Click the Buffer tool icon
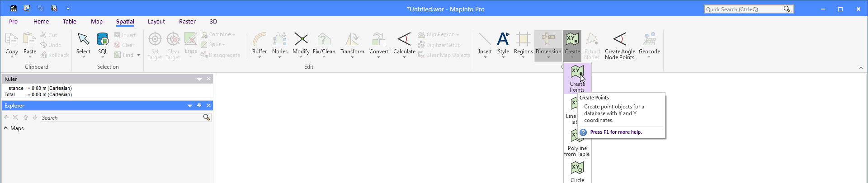The image size is (868, 183). 259,39
